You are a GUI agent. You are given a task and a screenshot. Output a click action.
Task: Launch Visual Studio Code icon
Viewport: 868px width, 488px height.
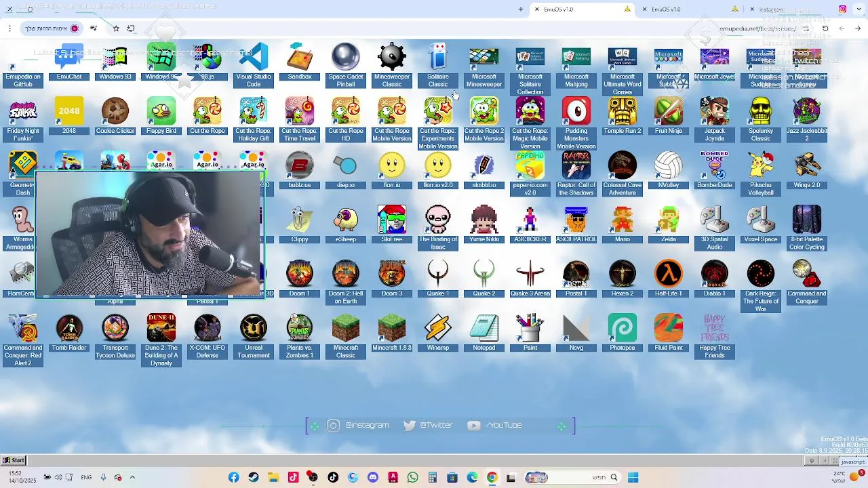[x=254, y=66]
